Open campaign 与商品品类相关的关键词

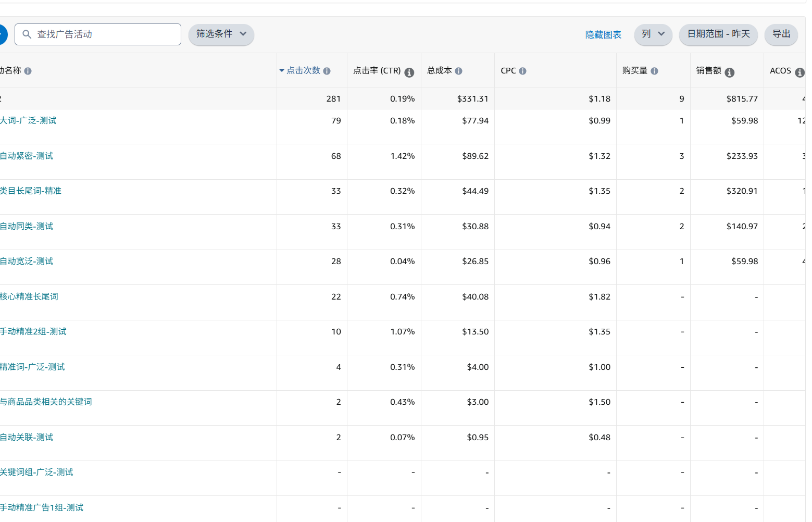click(x=46, y=402)
